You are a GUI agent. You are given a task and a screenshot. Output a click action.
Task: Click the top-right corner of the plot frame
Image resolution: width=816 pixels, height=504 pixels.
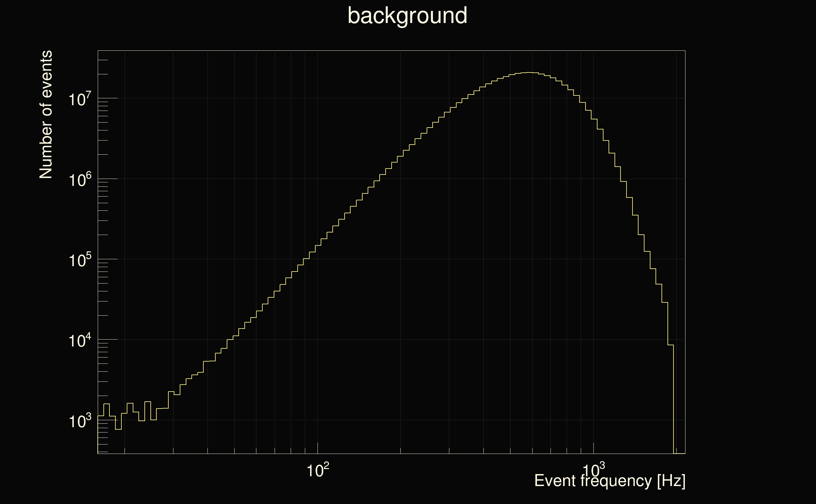point(685,51)
